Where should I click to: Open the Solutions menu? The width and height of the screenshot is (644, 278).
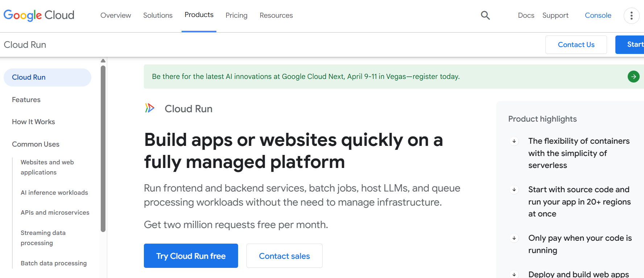158,15
